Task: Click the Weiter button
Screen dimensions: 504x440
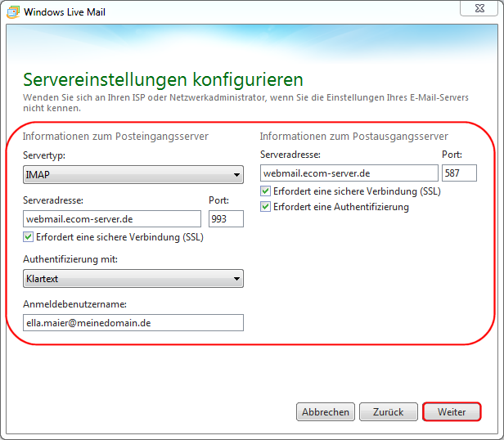Action: coord(452,411)
